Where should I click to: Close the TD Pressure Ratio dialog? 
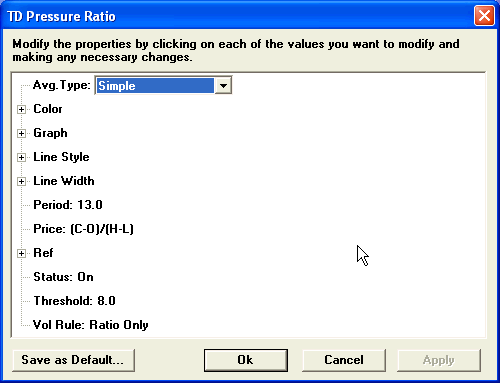click(484, 16)
